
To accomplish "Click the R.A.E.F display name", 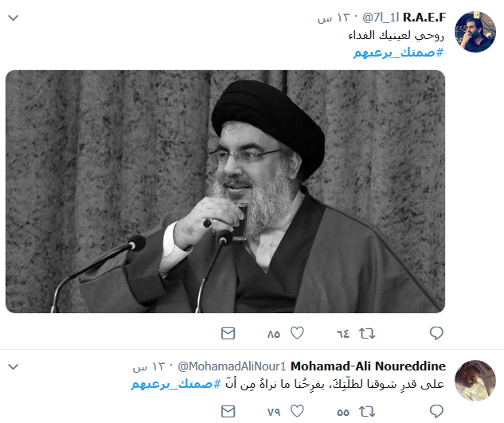I will pos(424,18).
